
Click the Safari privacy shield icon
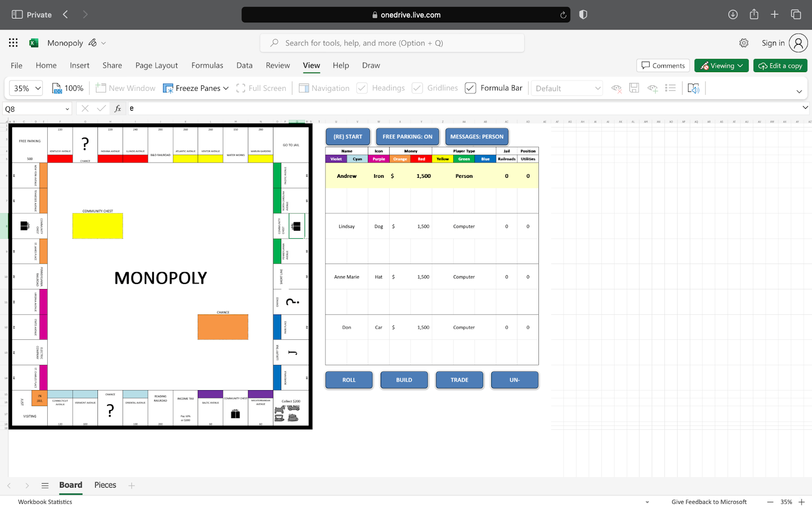pyautogui.click(x=583, y=15)
